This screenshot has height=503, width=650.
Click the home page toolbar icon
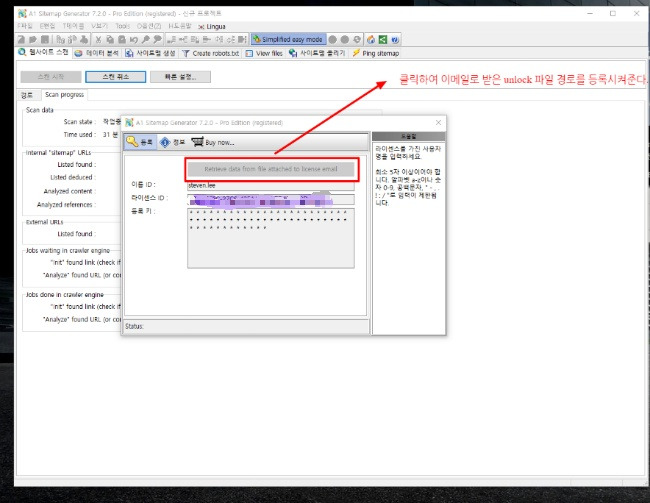371,39
